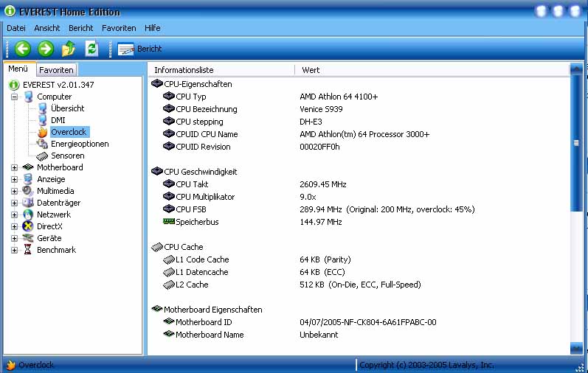Click the Motherboard icon in tree
The image size is (588, 373).
click(x=28, y=167)
